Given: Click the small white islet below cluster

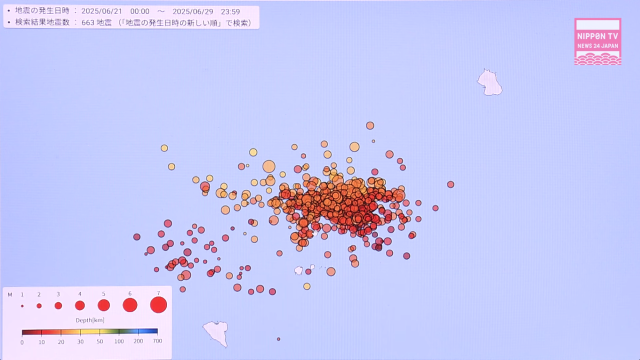Looking at the screenshot, I should pos(299,270).
